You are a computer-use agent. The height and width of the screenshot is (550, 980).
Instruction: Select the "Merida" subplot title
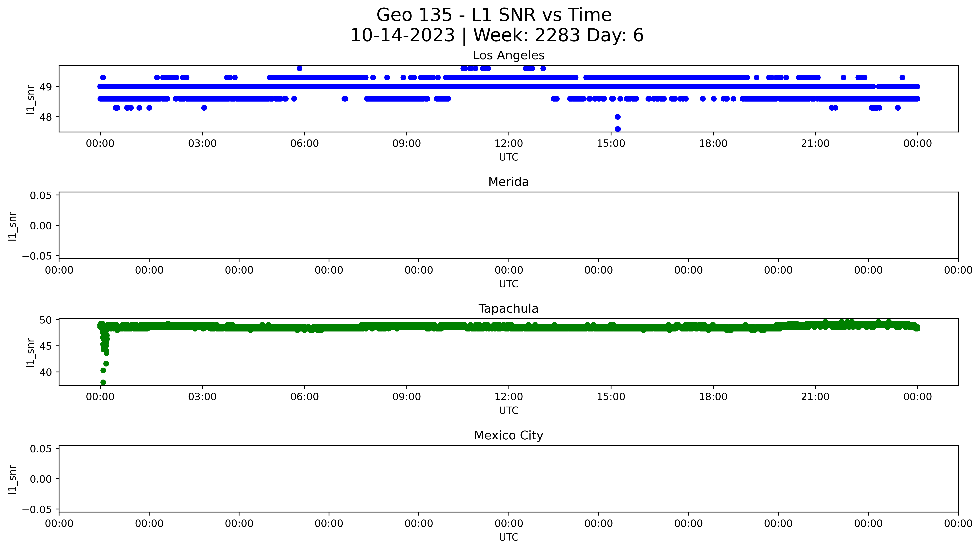[x=509, y=182]
